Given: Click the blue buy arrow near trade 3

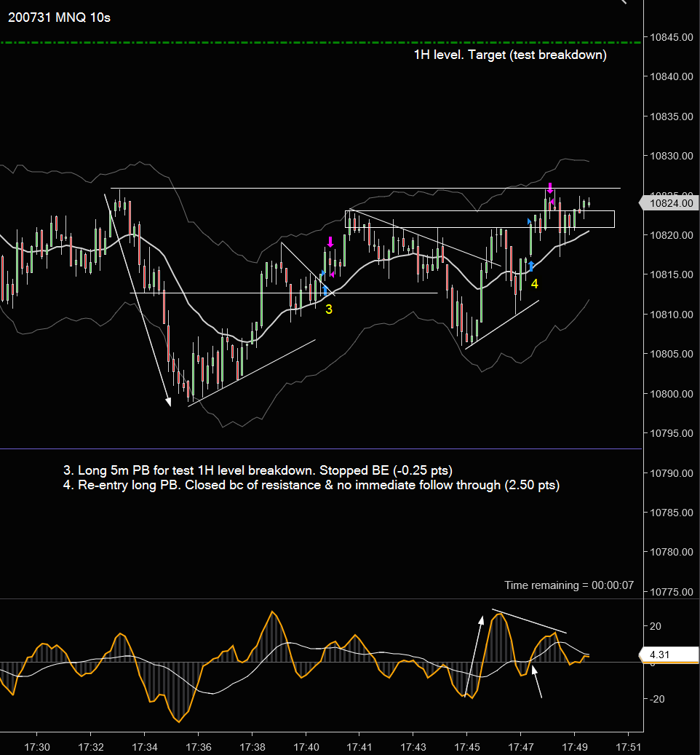Looking at the screenshot, I should (x=325, y=290).
